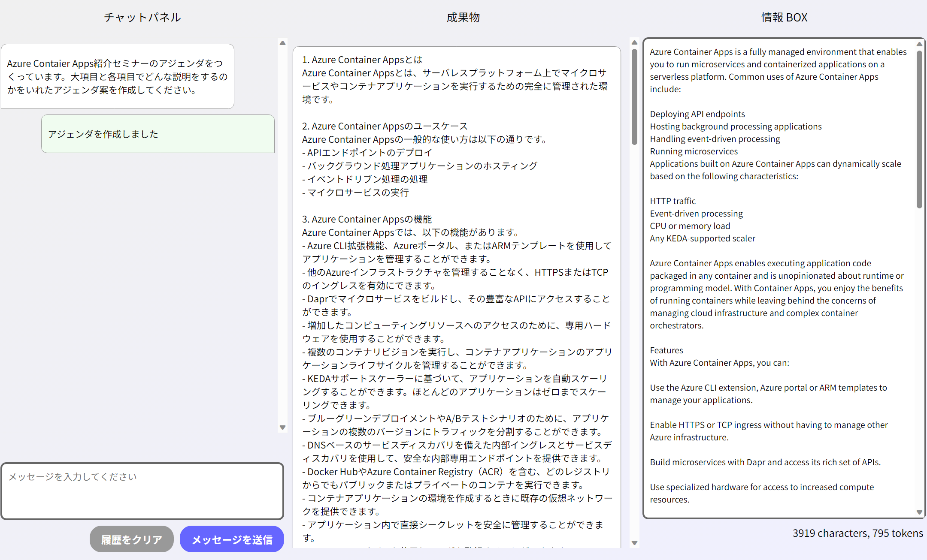Screen dimensions: 927x560
Task: Focus the メッセージを入力してください input field
Action: pyautogui.click(x=142, y=491)
